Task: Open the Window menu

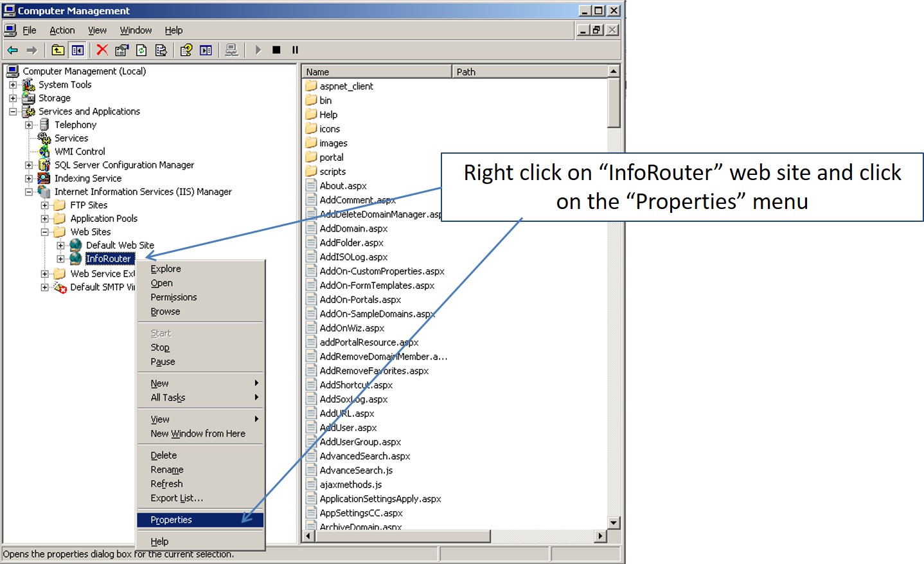Action: tap(136, 30)
